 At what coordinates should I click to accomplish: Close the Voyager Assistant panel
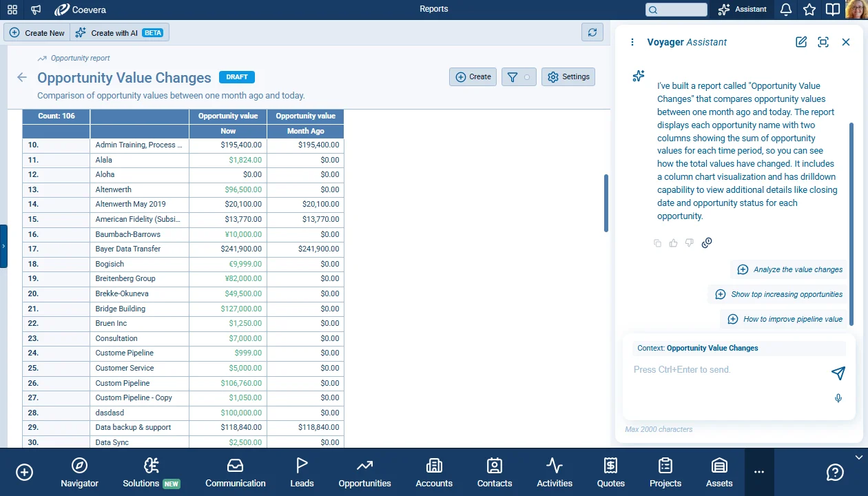[x=846, y=42]
